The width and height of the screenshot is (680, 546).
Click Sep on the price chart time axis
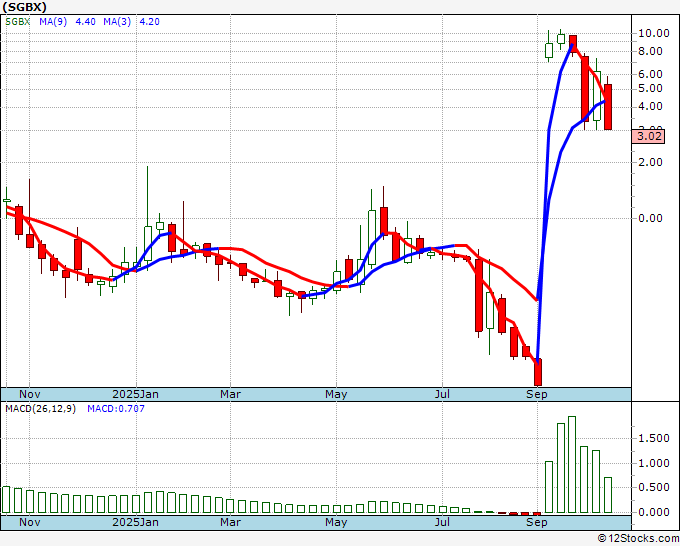537,394
